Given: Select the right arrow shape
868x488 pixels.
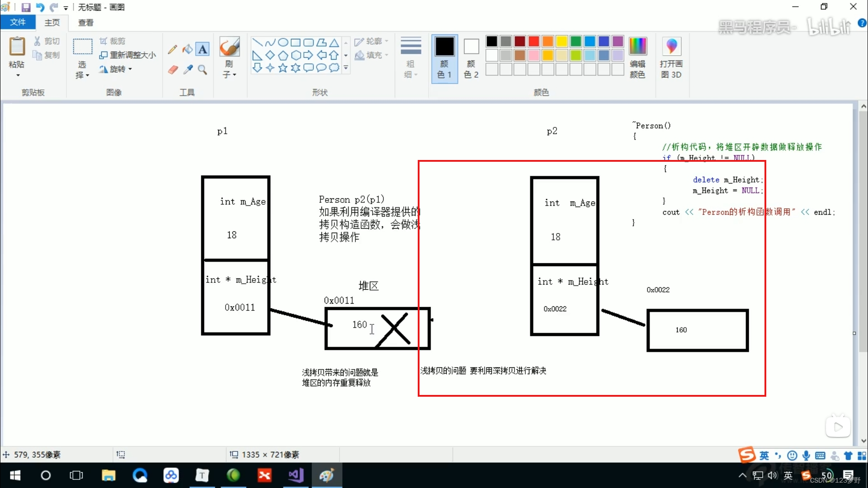Looking at the screenshot, I should click(308, 55).
